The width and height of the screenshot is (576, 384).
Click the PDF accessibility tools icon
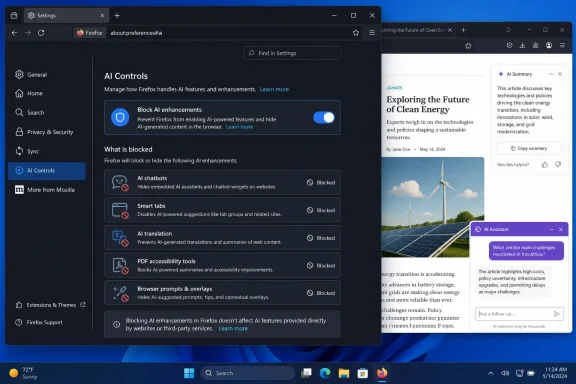pos(120,266)
